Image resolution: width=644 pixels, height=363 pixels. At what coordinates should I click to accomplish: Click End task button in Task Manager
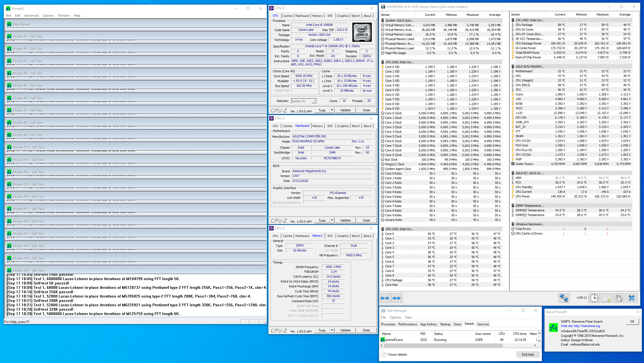click(528, 354)
